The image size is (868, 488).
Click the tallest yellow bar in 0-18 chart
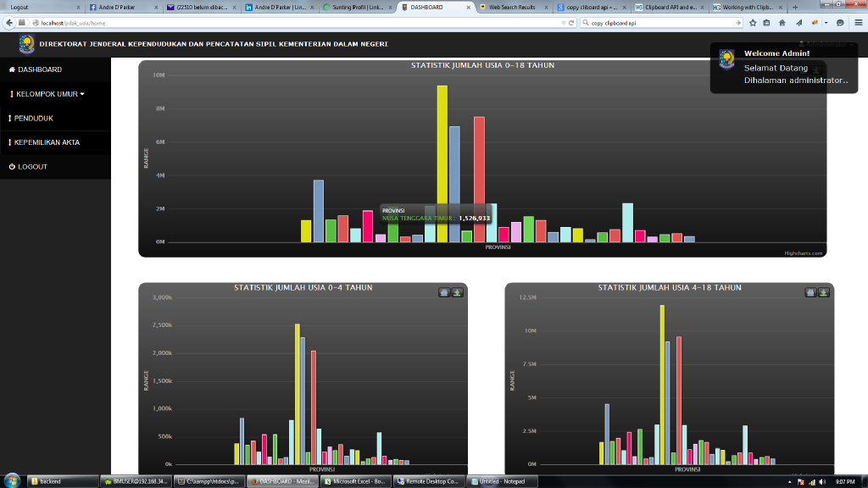pyautogui.click(x=442, y=161)
